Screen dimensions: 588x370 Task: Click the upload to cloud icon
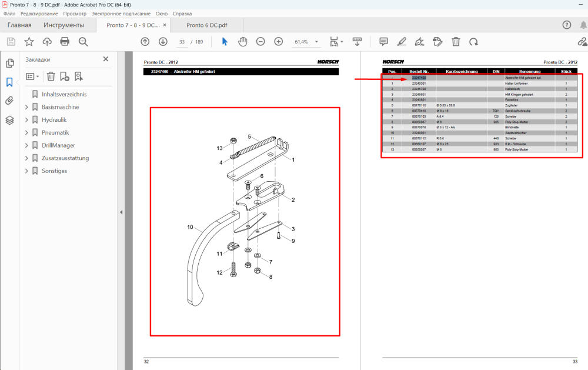[x=47, y=42]
